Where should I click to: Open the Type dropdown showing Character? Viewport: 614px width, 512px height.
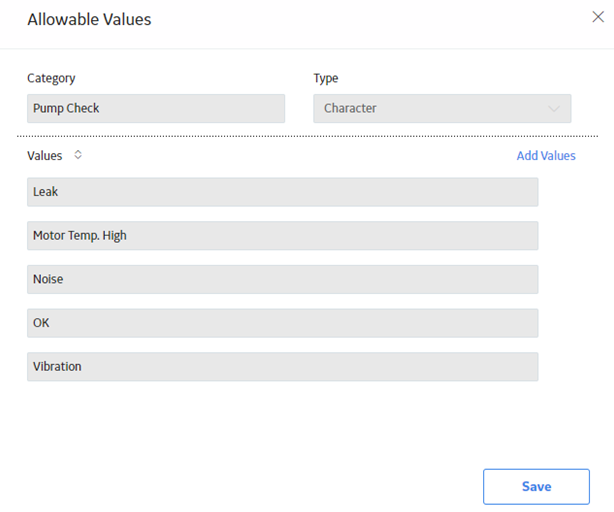coord(442,108)
